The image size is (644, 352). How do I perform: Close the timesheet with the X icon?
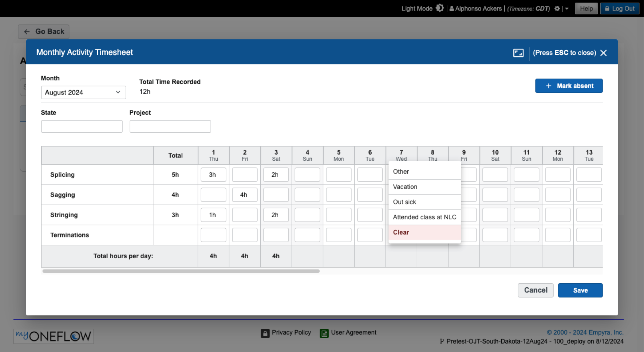click(x=603, y=53)
